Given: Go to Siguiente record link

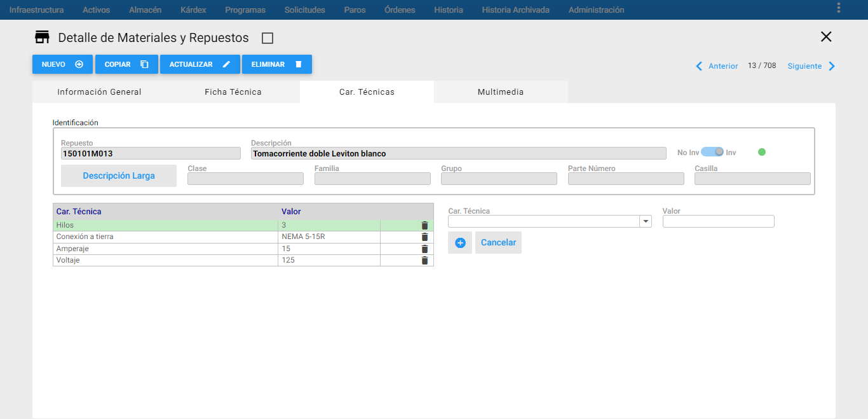Looking at the screenshot, I should pyautogui.click(x=804, y=66).
